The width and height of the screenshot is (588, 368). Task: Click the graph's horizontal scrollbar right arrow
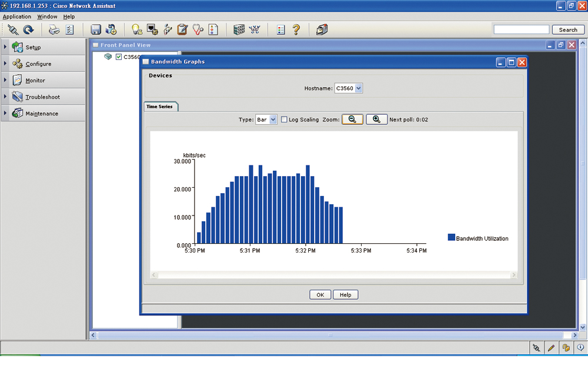tap(514, 275)
